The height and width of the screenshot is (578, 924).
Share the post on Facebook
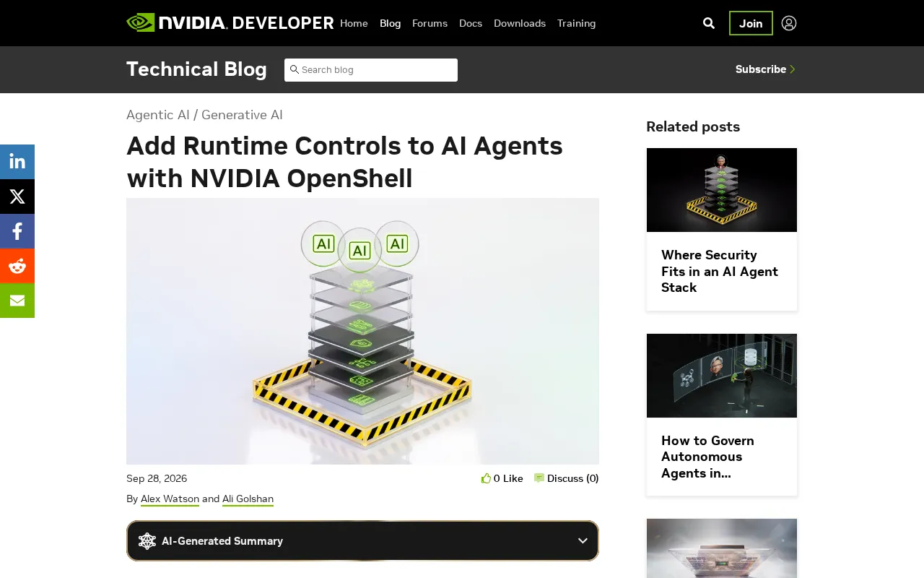[x=17, y=231]
